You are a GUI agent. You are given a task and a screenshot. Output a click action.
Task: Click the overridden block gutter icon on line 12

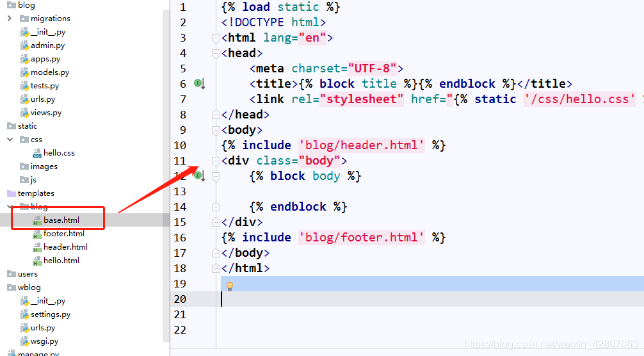[199, 175]
